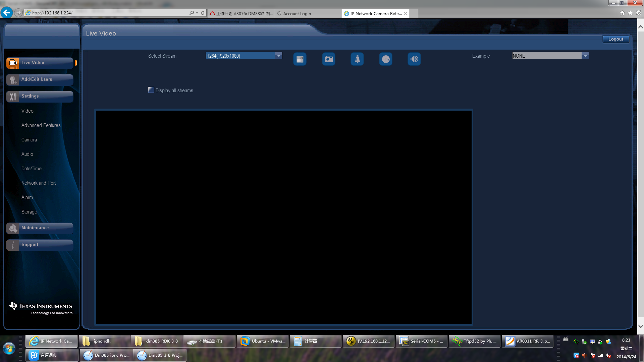Expand the Settings menu section

[40, 96]
